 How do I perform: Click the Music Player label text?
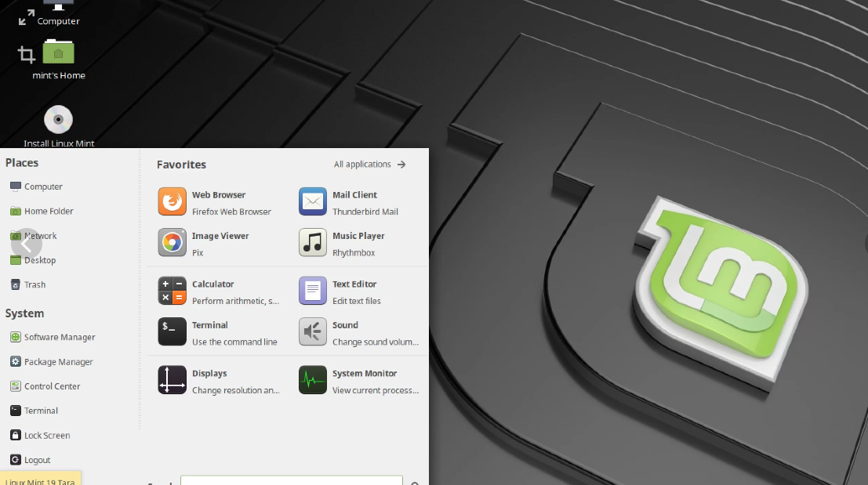(358, 236)
